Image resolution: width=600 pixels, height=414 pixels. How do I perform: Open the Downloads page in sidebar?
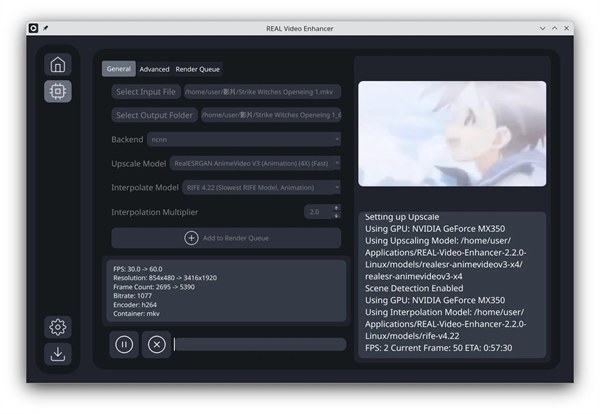(x=58, y=354)
